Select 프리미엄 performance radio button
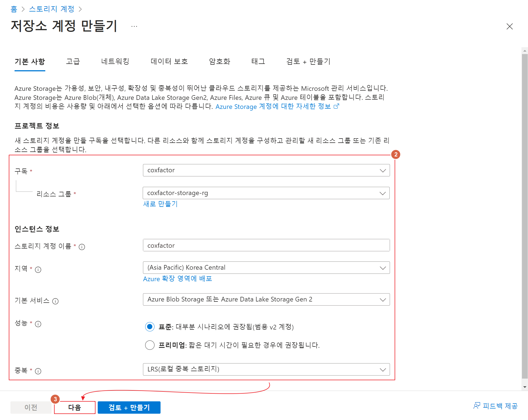This screenshot has height=420, width=528. [x=150, y=345]
